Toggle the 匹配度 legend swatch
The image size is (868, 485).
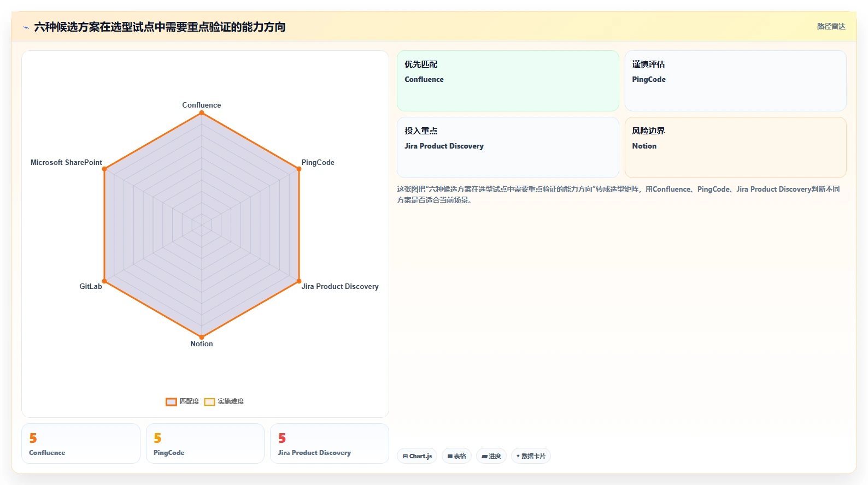171,401
